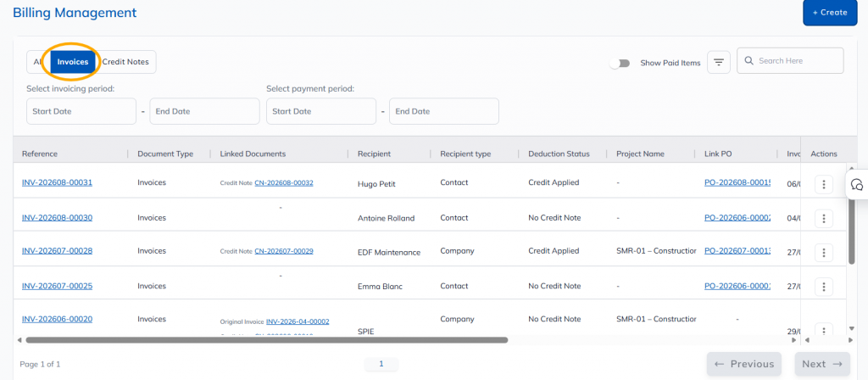Open invoice INV-202606-00020

(x=57, y=319)
